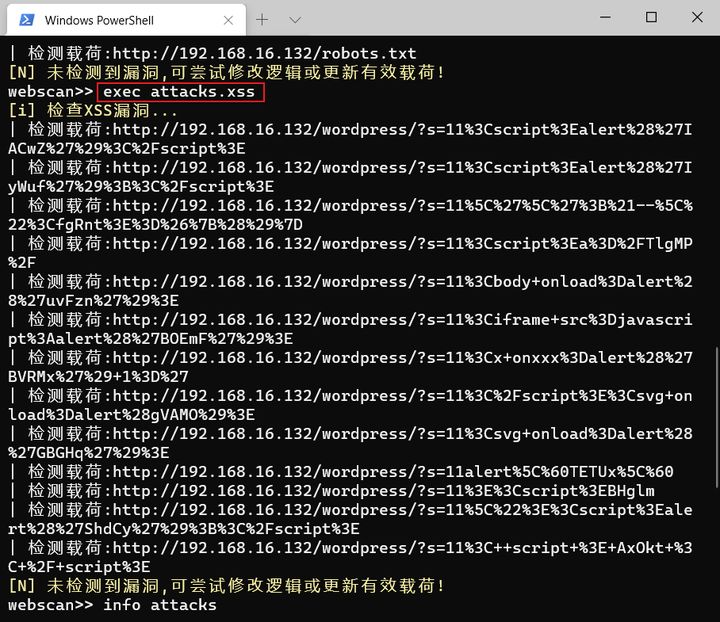Close the Windows PowerShell tab

(228, 20)
